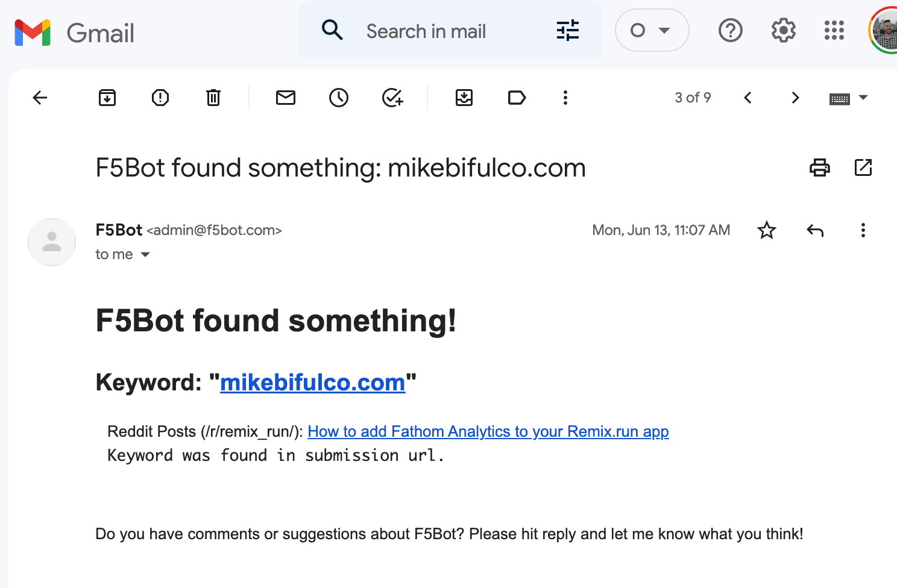The width and height of the screenshot is (897, 588).
Task: Open the reply options menu next to reply
Action: (x=863, y=230)
